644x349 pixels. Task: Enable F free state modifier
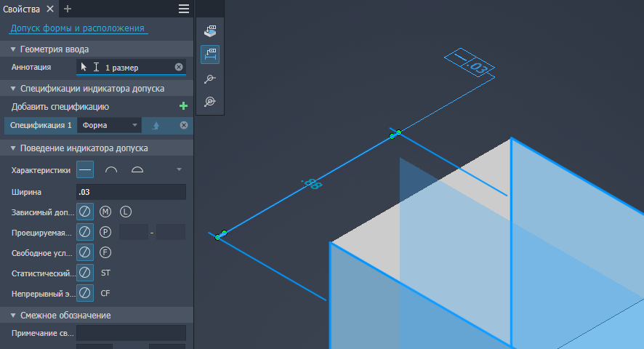pyautogui.click(x=105, y=252)
